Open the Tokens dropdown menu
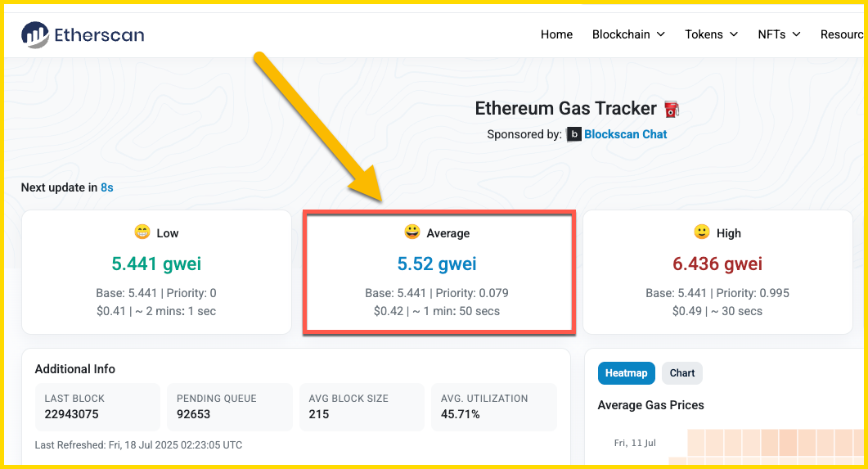Screen dimensions: 868x469 711,34
